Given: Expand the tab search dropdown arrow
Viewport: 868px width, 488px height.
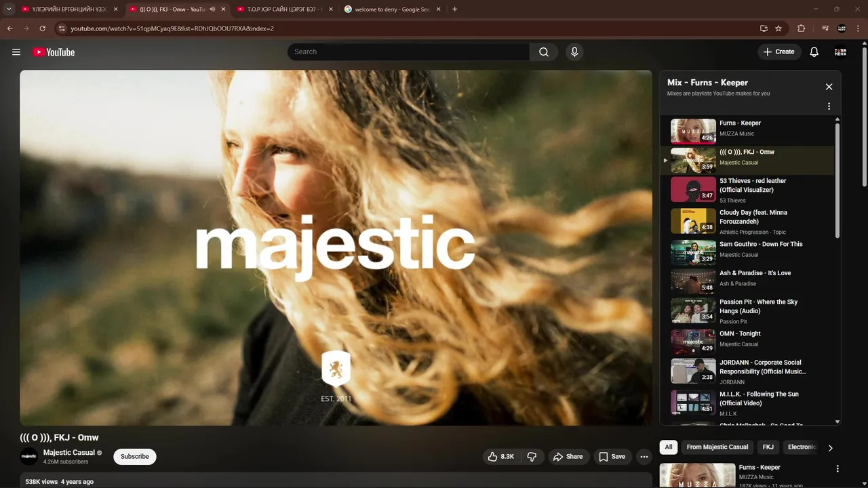Looking at the screenshot, I should pyautogui.click(x=9, y=9).
